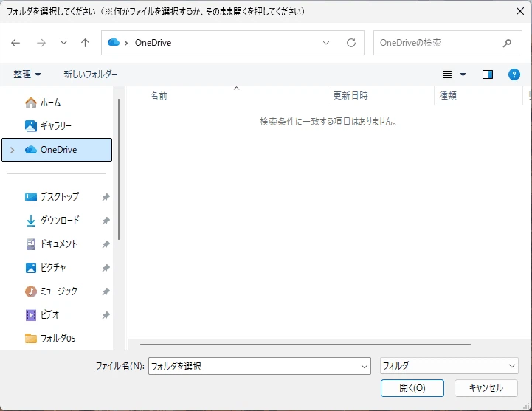Go forward using the right arrow

click(41, 43)
